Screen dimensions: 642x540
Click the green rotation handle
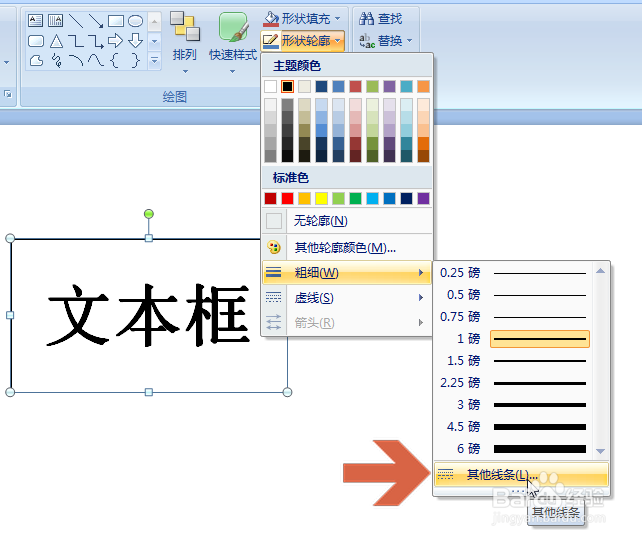click(x=149, y=214)
